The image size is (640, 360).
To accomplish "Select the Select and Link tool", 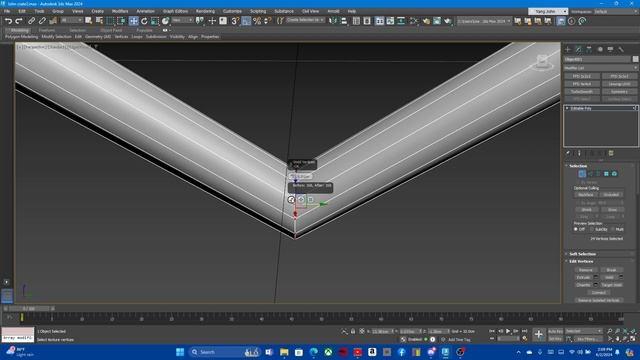I will (x=31, y=21).
